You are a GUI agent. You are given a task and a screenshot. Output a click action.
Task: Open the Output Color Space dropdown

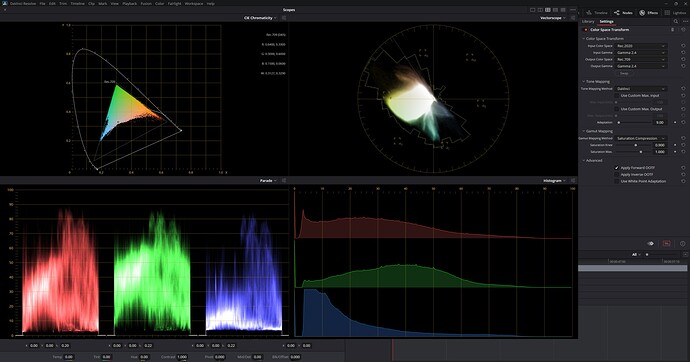[640, 59]
